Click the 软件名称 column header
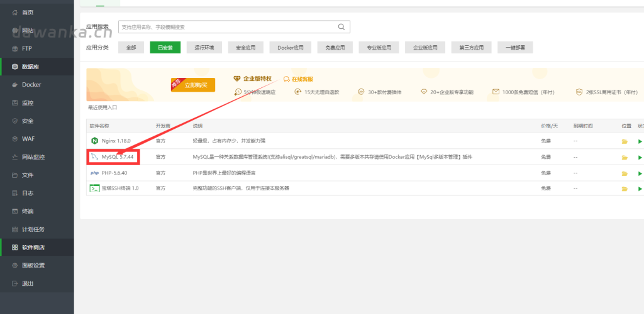The width and height of the screenshot is (644, 314). click(x=99, y=126)
